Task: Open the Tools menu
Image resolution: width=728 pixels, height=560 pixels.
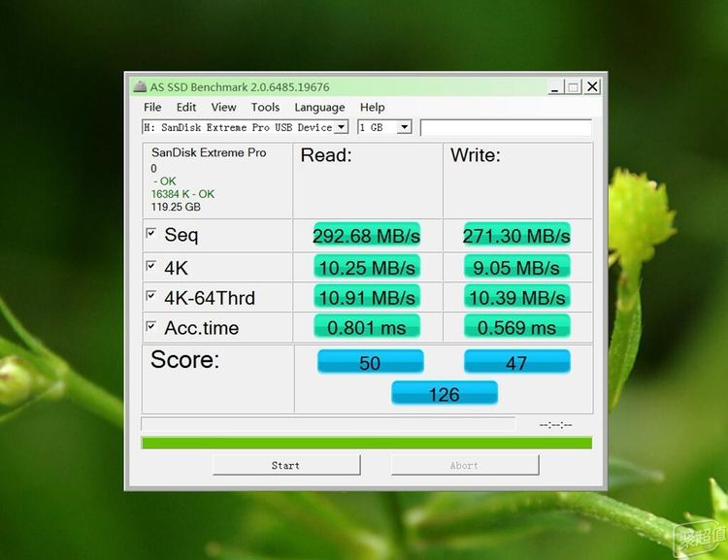Action: click(x=265, y=108)
